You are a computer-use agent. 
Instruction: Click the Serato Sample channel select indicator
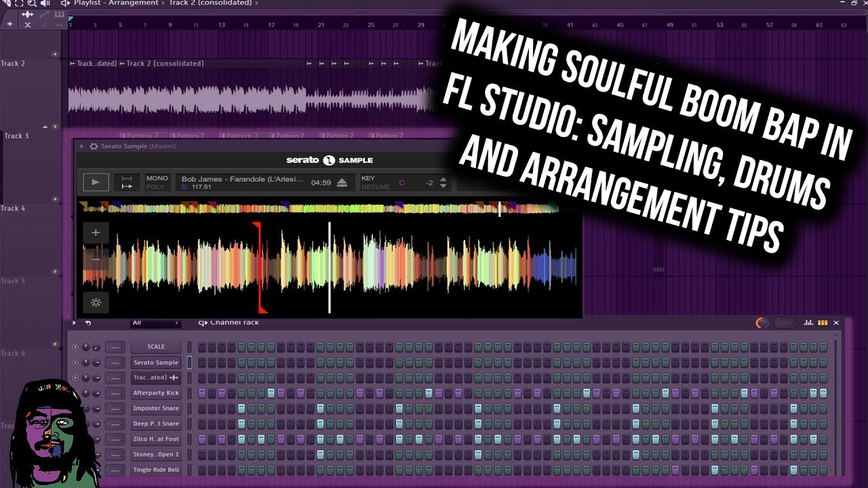pos(189,363)
